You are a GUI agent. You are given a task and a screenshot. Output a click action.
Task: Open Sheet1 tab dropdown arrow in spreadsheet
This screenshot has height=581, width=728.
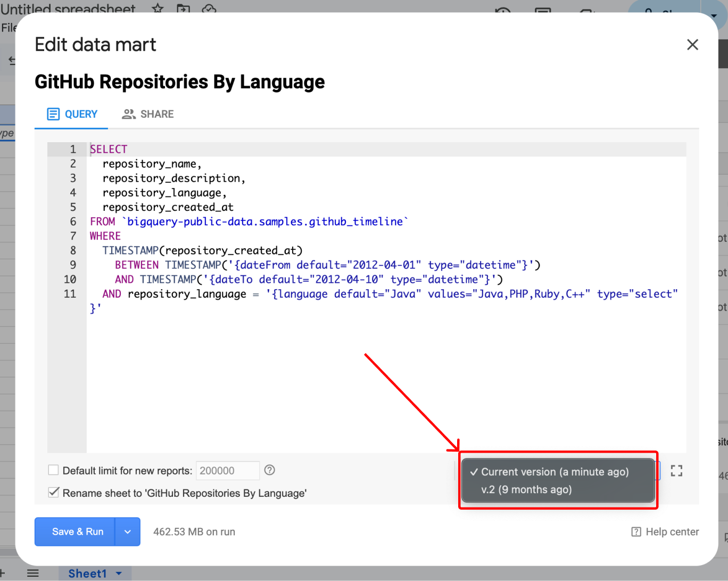pos(119,574)
